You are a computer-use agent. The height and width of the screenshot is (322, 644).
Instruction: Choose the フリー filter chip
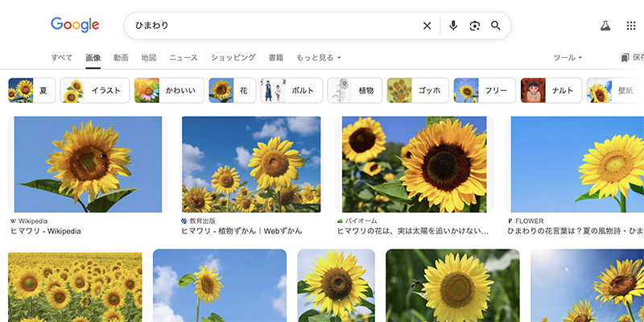[x=485, y=90]
